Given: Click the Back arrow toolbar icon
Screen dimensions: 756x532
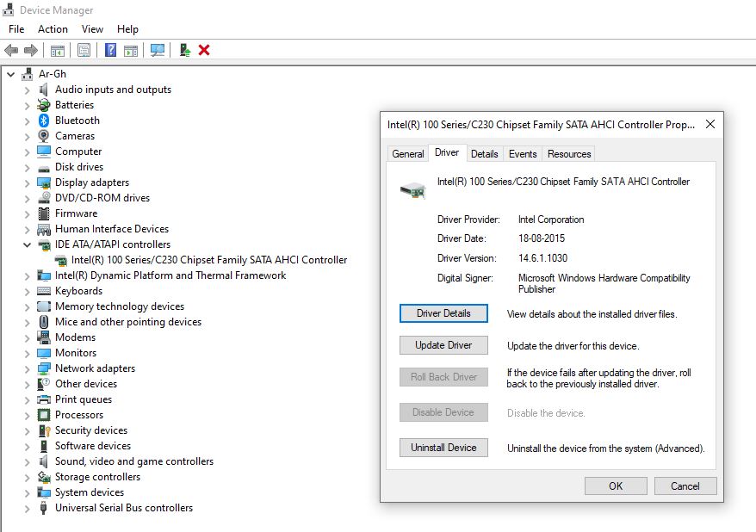Looking at the screenshot, I should point(11,50).
